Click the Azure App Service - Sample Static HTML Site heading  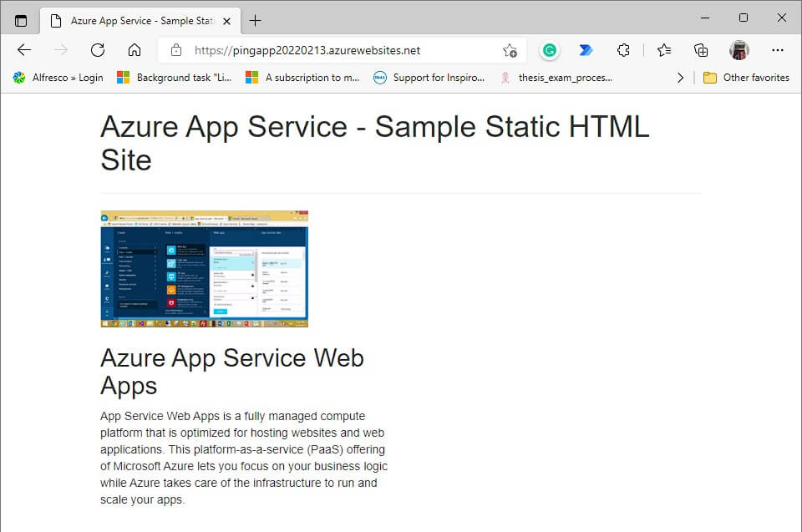375,143
